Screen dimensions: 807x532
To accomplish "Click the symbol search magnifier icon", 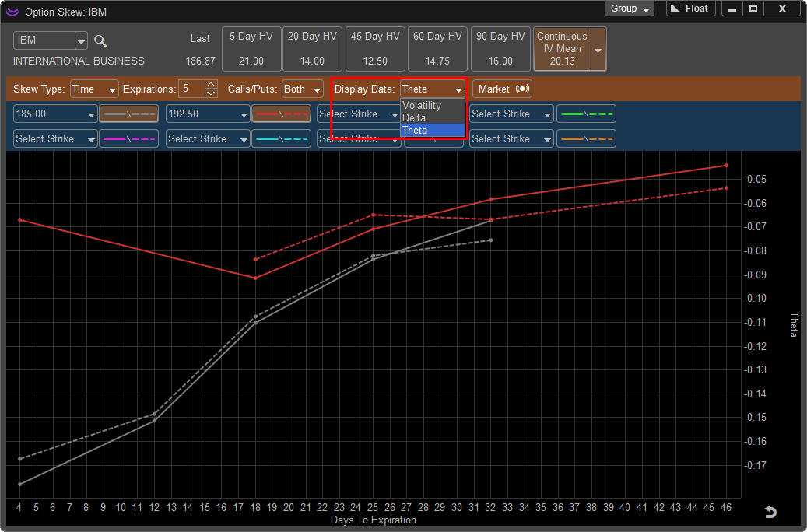I will 100,41.
